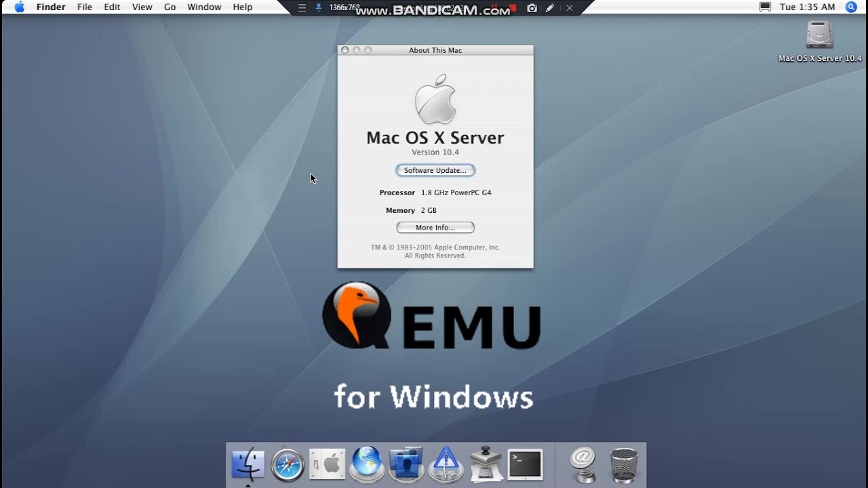Launch Server Monitor from the dock
Viewport: 868px width, 488px height.
point(446,465)
